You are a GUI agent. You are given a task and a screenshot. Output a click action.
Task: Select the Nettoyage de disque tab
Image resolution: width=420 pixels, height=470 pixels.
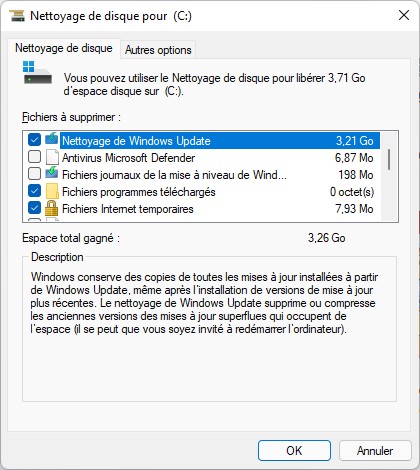point(64,48)
